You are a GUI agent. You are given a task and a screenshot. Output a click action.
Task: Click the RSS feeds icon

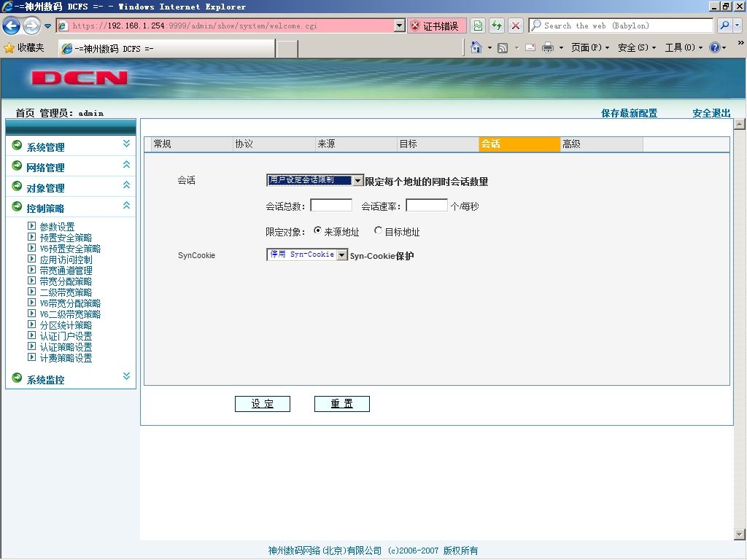pos(503,47)
